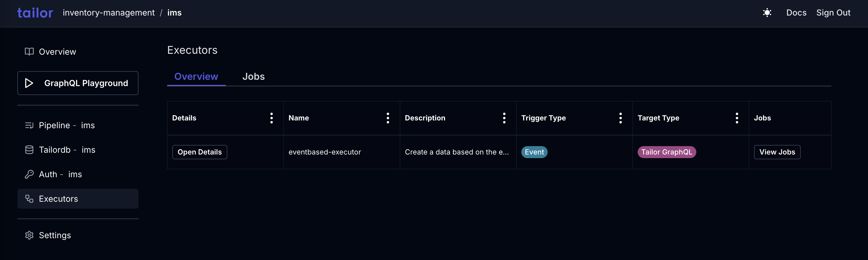Viewport: 868px width, 260px height.
Task: Toggle the light/dark theme sun icon
Action: [767, 13]
